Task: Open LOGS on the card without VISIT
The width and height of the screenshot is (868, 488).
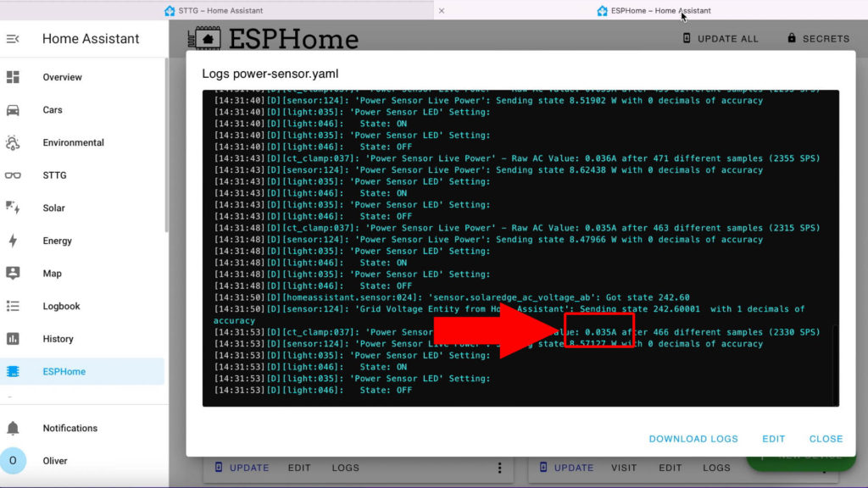Action: coord(346,468)
